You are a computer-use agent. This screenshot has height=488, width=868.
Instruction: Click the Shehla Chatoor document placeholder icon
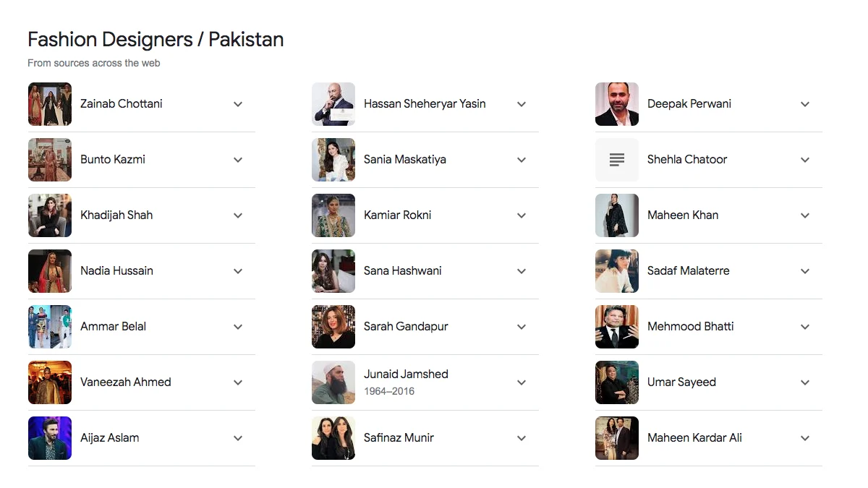[616, 160]
